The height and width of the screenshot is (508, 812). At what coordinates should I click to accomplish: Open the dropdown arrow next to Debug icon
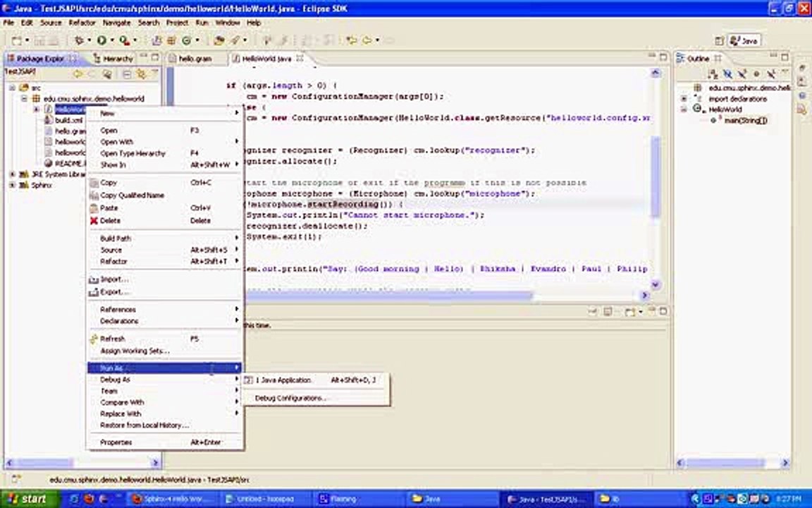[x=89, y=40]
